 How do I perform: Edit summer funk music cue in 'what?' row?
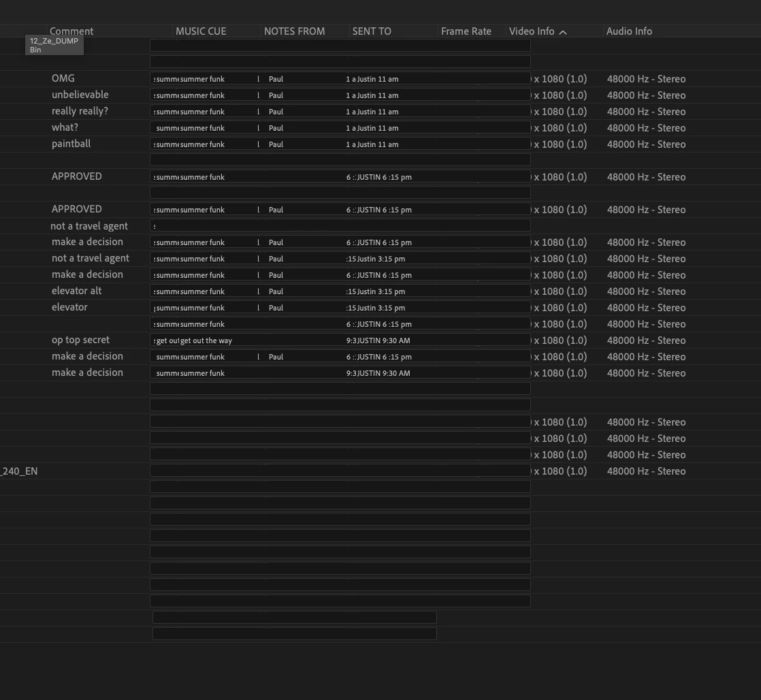point(202,128)
